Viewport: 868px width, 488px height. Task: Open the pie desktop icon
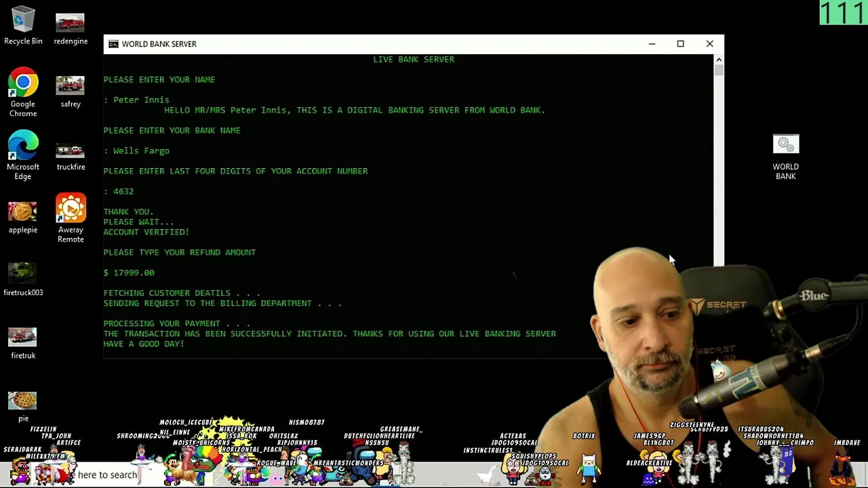(x=23, y=407)
